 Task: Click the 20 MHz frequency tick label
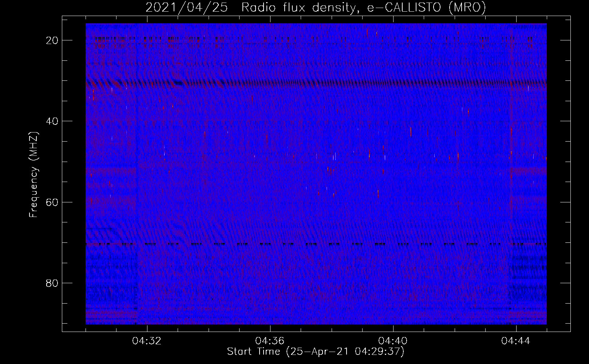52,40
